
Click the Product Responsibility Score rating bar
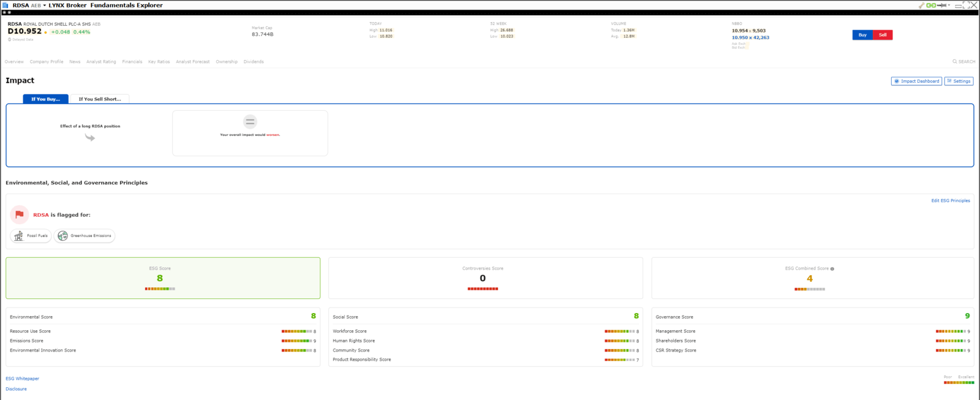point(619,360)
